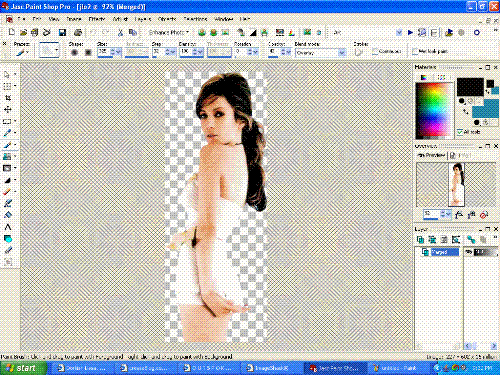
Task: Open the script selection dropdown arrow
Action: [x=399, y=32]
